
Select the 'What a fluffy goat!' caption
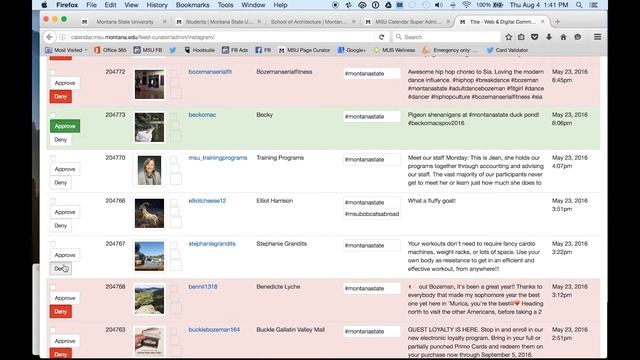point(431,200)
